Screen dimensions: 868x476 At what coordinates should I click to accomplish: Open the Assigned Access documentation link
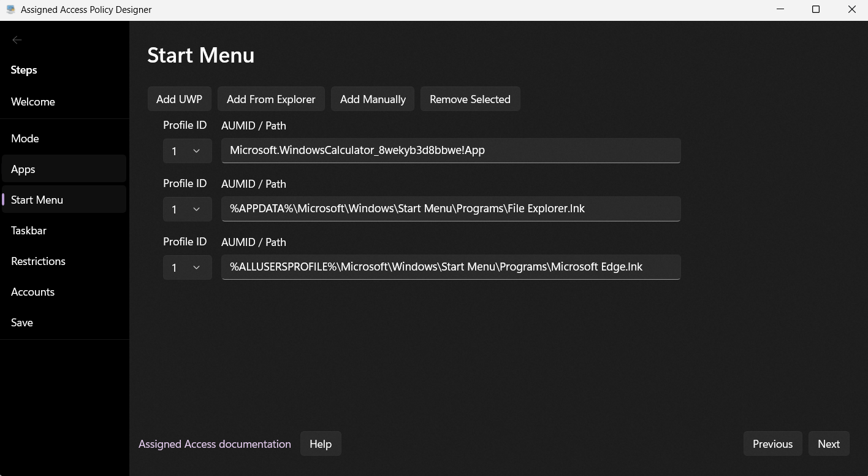(215, 443)
